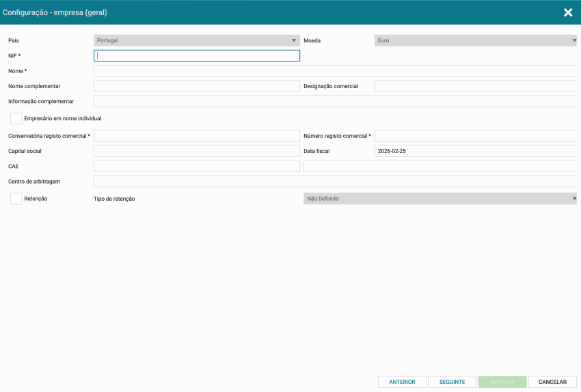Focus the Centro de arbitragem field
581x392 pixels.
tap(335, 182)
